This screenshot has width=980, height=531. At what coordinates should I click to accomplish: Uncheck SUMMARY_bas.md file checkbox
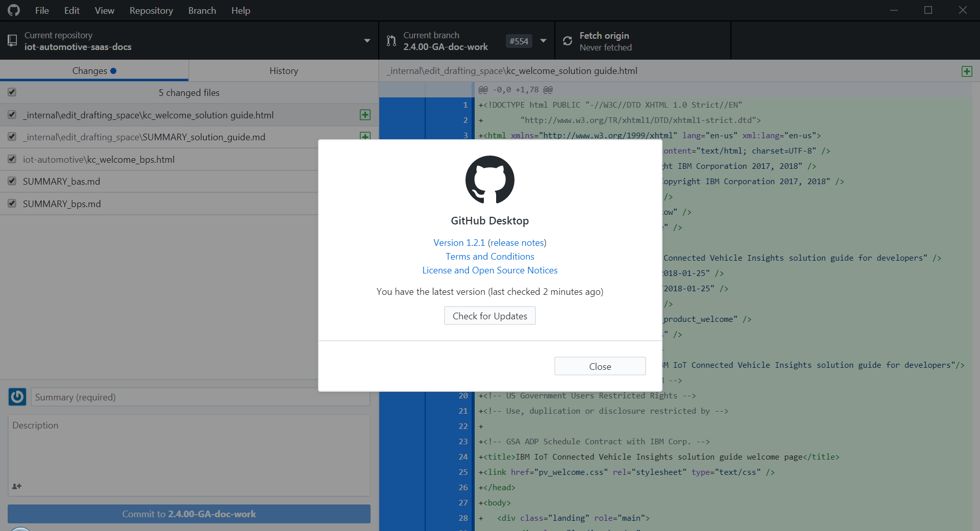tap(12, 181)
